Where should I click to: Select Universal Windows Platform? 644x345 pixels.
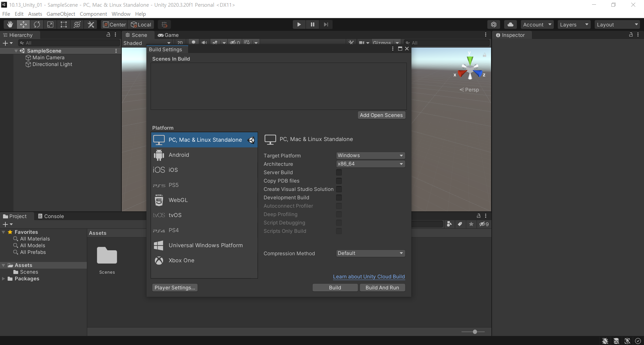pos(204,245)
